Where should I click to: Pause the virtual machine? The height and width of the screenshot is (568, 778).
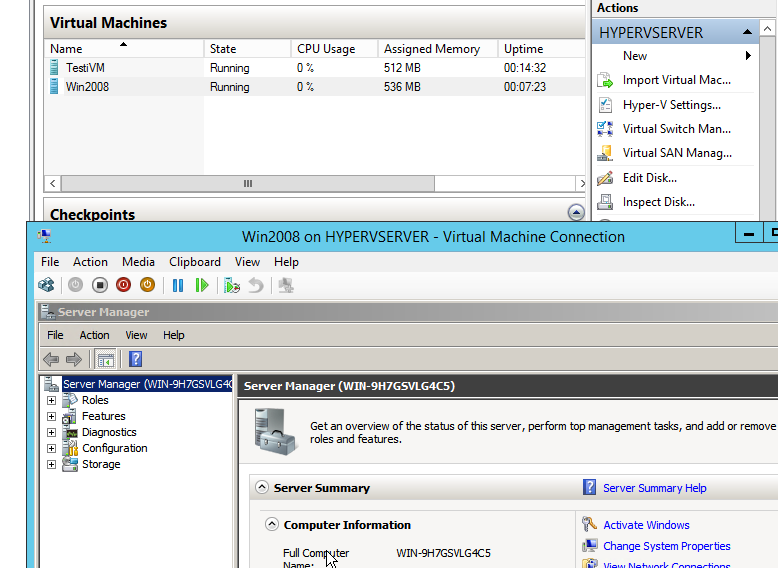178,285
